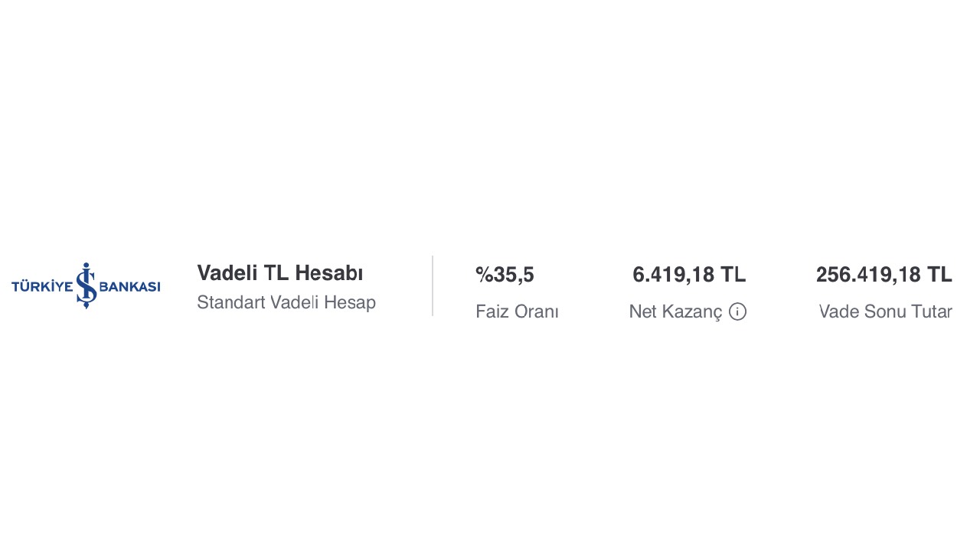
Task: Click the İş Bankası emblem symbol
Action: coord(86,285)
